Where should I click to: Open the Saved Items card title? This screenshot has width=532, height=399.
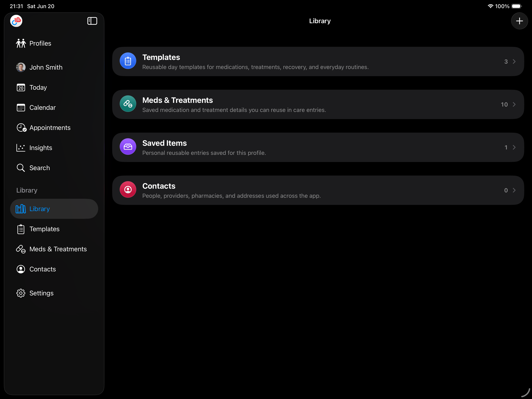[x=165, y=143]
